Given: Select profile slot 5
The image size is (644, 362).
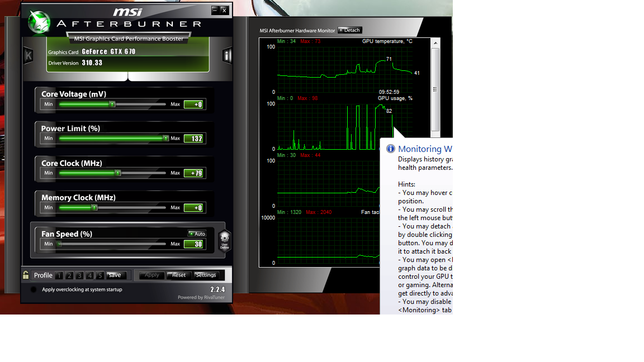Looking at the screenshot, I should click(100, 275).
